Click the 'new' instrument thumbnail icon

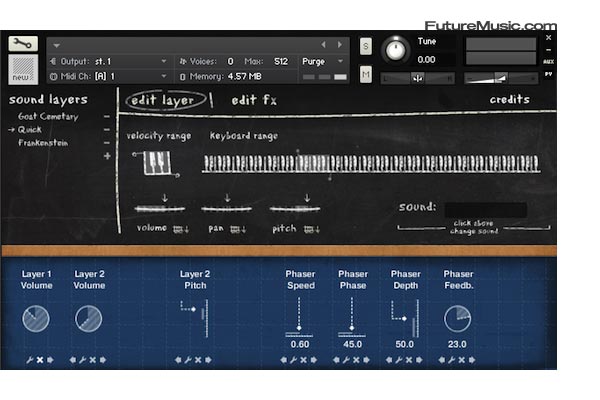[x=23, y=69]
